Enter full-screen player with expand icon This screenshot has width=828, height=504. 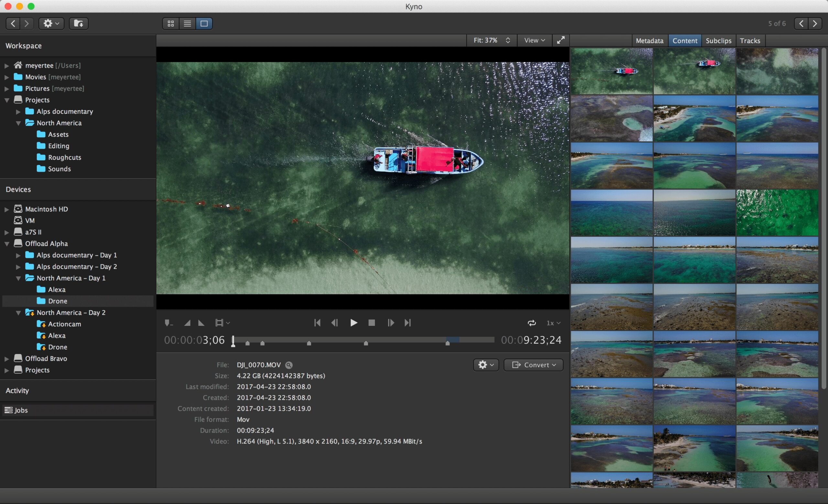point(561,40)
